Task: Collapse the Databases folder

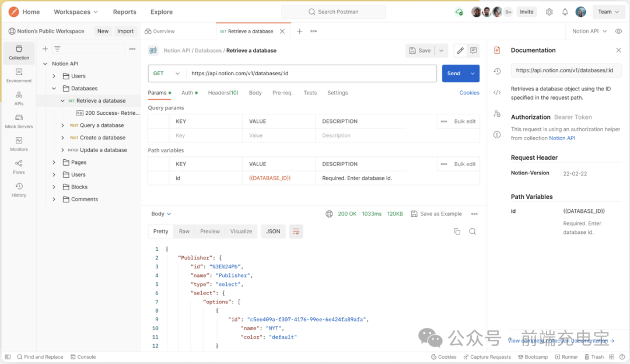Action: pos(54,89)
